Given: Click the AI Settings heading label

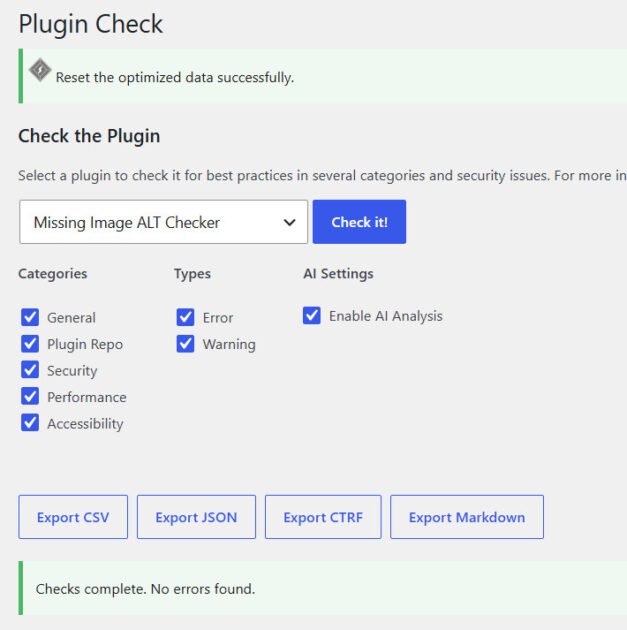Looking at the screenshot, I should click(x=338, y=274).
